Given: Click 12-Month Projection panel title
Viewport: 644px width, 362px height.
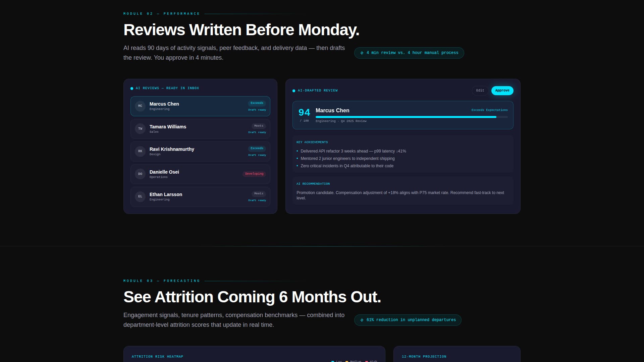Looking at the screenshot, I should pos(424,357).
